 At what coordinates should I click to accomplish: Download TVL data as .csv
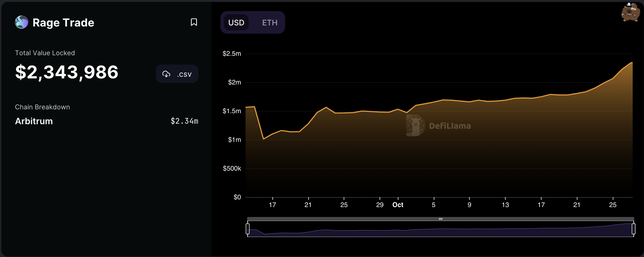(x=177, y=74)
